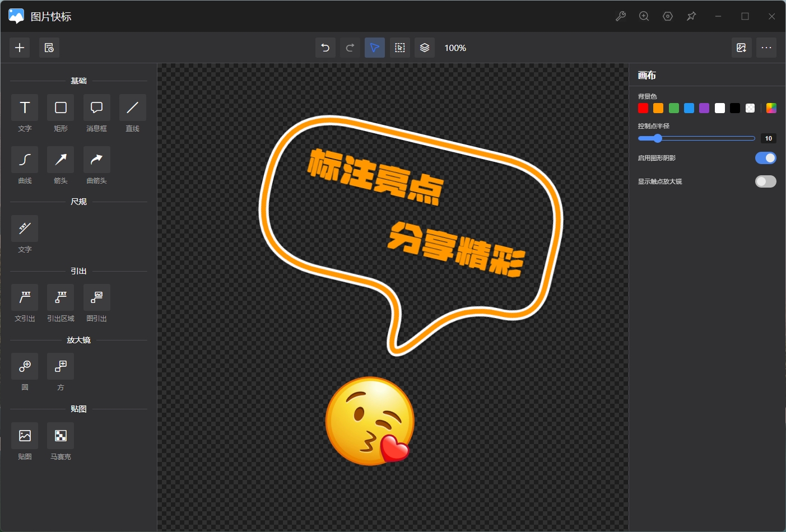Choose the transparent checkerboard background swatch

click(x=750, y=108)
